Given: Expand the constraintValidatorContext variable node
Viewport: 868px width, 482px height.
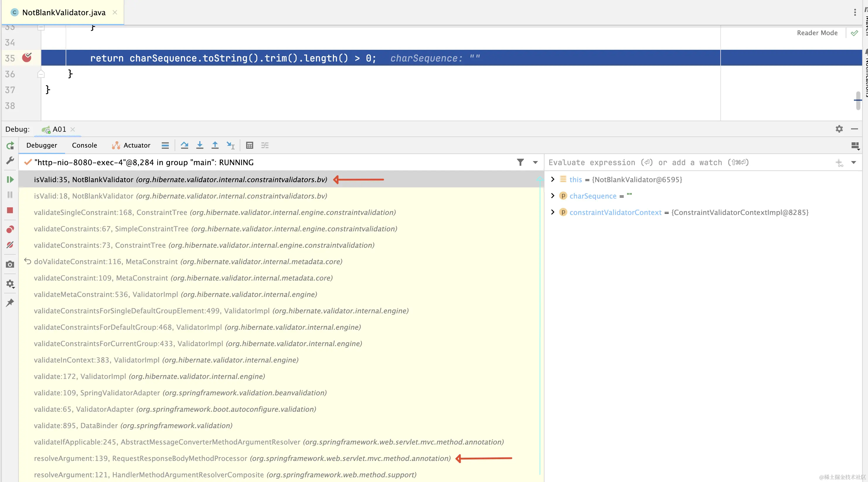Looking at the screenshot, I should click(x=553, y=212).
